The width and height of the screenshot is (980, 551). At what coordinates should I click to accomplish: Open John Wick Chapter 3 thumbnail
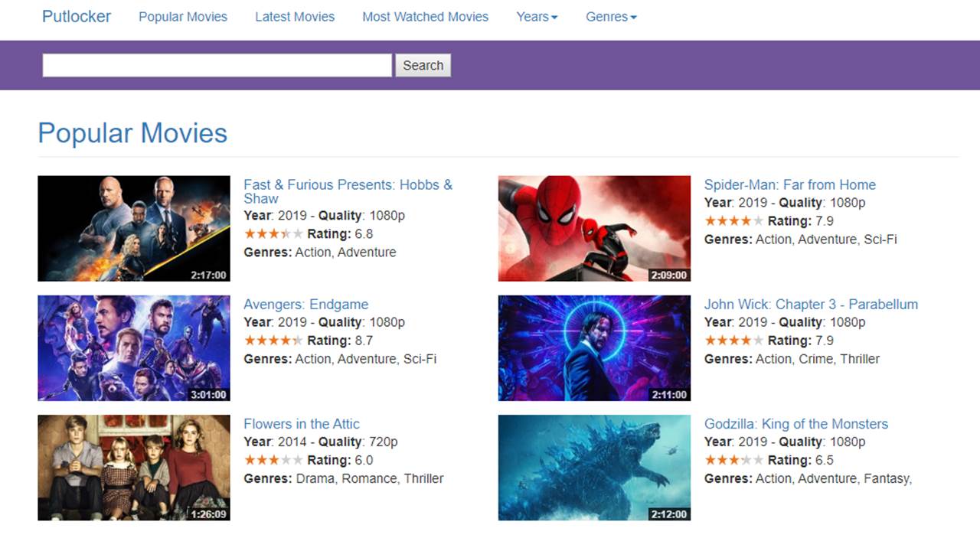(x=594, y=348)
